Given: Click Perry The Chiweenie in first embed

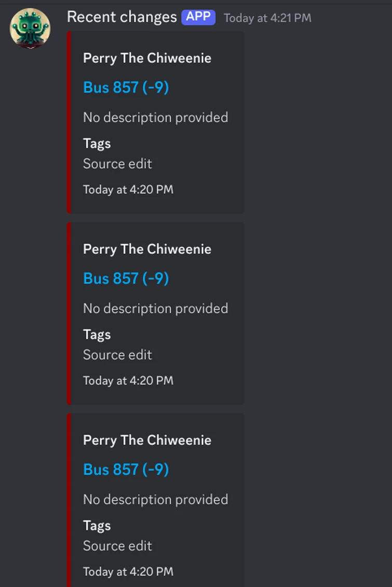Looking at the screenshot, I should click(147, 58).
